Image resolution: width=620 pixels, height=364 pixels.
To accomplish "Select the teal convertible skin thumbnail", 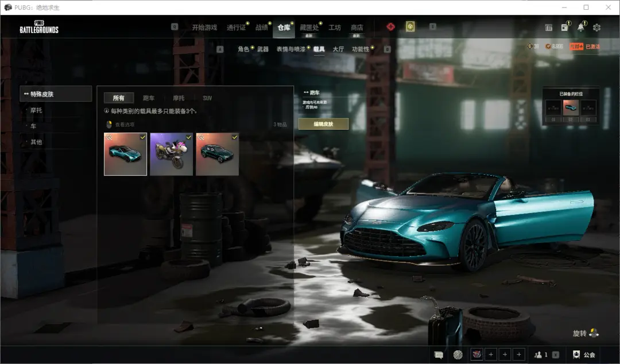I will [125, 154].
